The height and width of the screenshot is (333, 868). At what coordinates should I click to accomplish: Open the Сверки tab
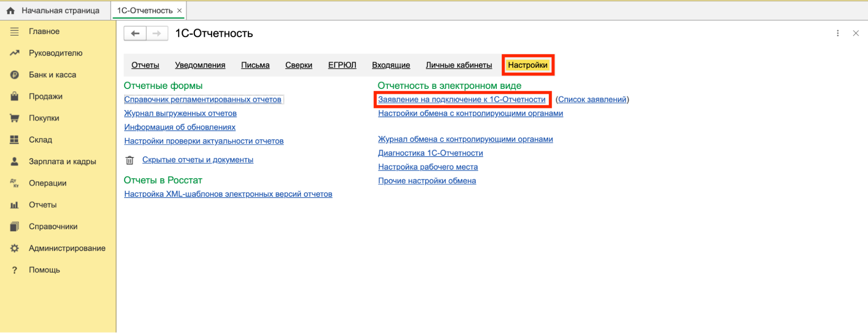point(299,65)
